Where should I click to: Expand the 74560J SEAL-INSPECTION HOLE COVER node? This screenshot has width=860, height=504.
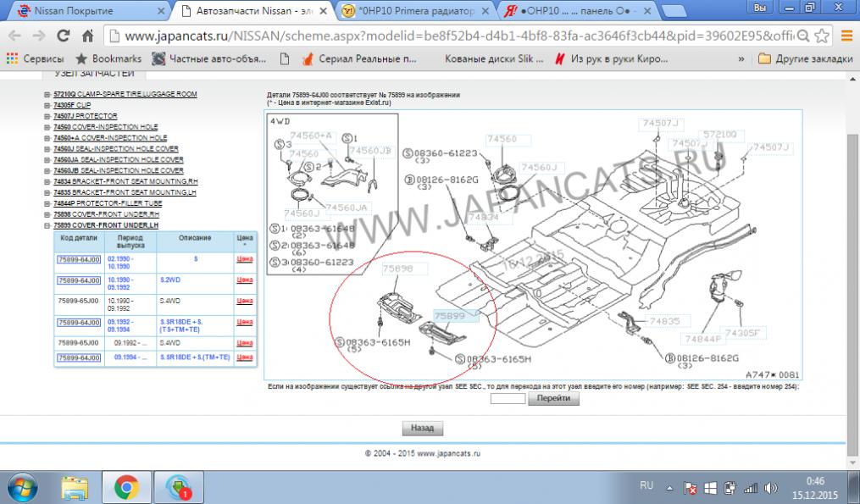pos(47,148)
